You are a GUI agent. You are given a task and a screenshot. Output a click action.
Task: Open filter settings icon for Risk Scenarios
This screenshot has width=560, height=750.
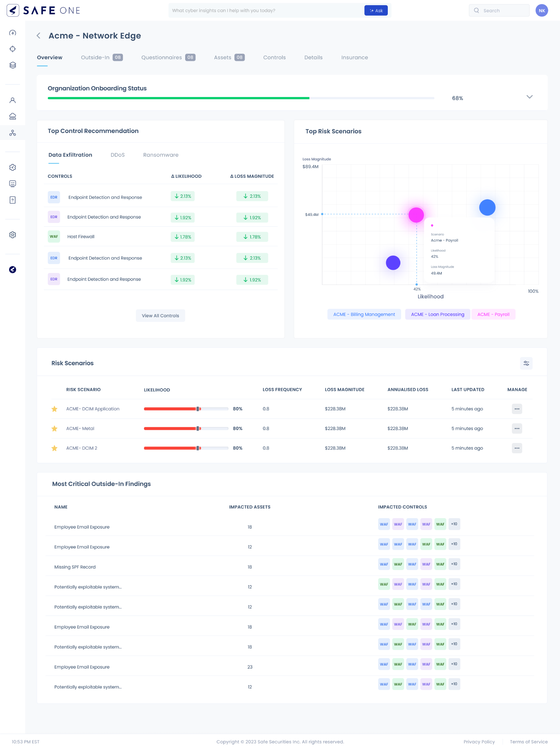[526, 363]
